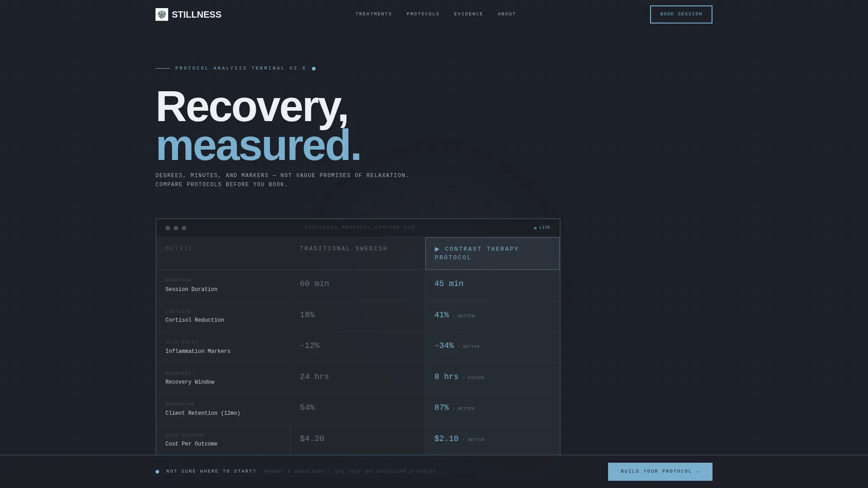Select the Contrast Therapy Protocol column header
The height and width of the screenshot is (488, 868).
[492, 253]
